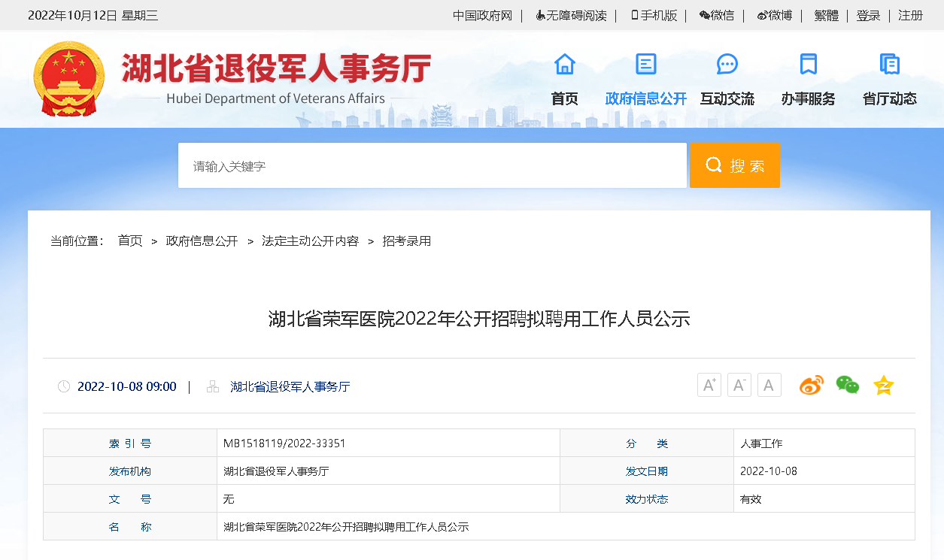The height and width of the screenshot is (560, 944).
Task: Enable 无障碍阅读 accessibility mode
Action: [571, 16]
